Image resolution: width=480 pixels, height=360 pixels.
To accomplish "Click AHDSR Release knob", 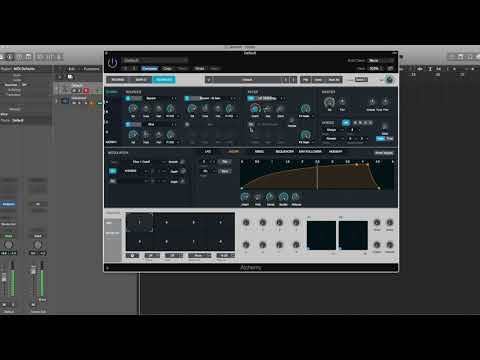I will [x=296, y=196].
